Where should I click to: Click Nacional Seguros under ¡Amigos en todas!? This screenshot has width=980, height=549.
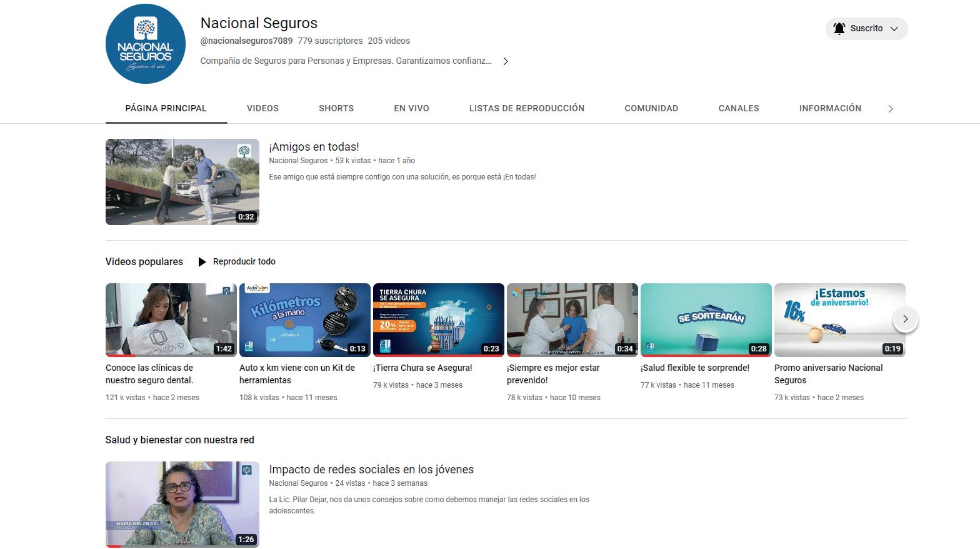click(298, 161)
